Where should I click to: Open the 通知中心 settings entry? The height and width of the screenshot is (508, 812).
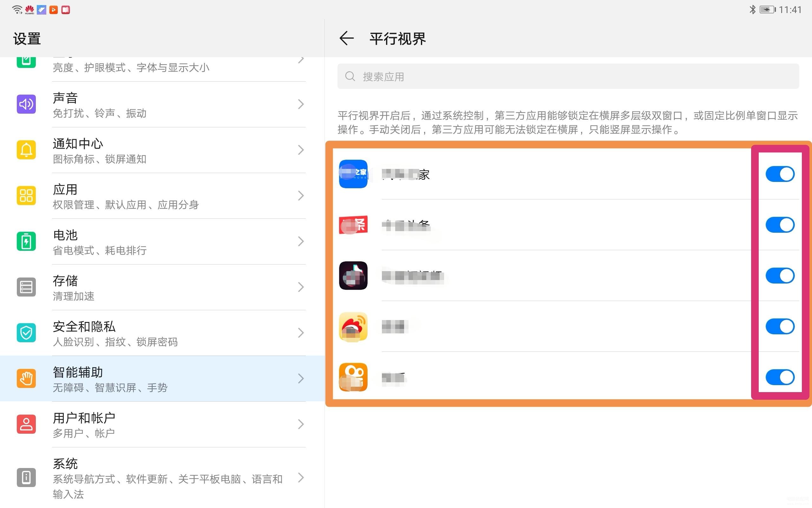162,150
